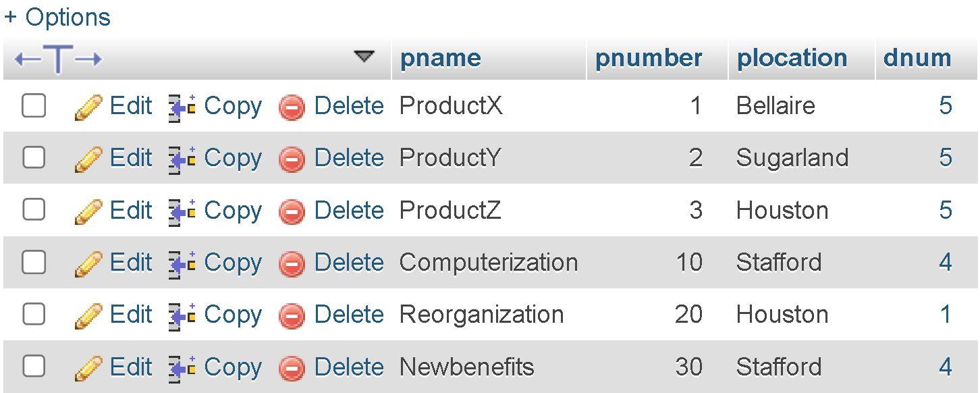This screenshot has width=980, height=393.
Task: Click the Delete icon for ProductZ
Action: pyautogui.click(x=290, y=210)
